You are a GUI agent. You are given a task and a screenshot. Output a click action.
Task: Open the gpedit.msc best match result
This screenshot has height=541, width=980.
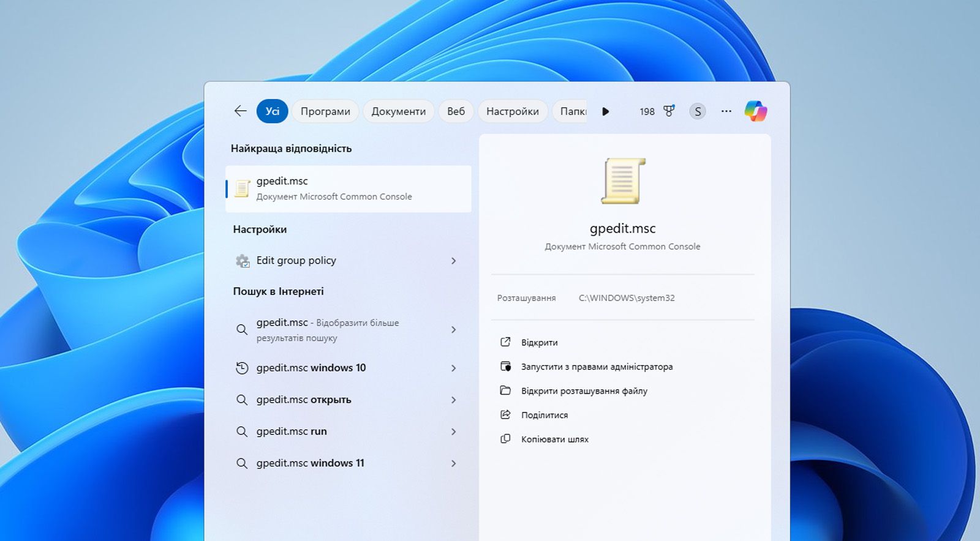pos(349,188)
